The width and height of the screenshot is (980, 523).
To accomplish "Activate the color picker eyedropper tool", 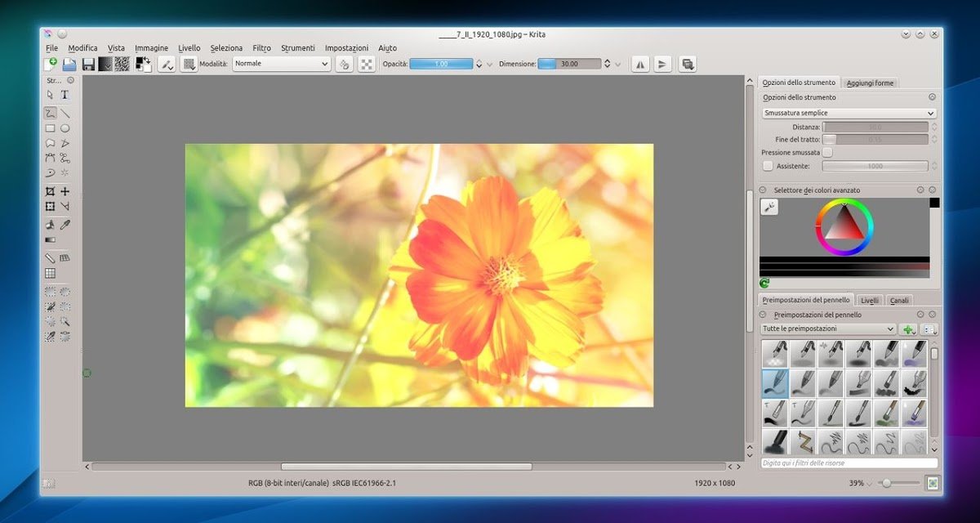I will pos(65,224).
